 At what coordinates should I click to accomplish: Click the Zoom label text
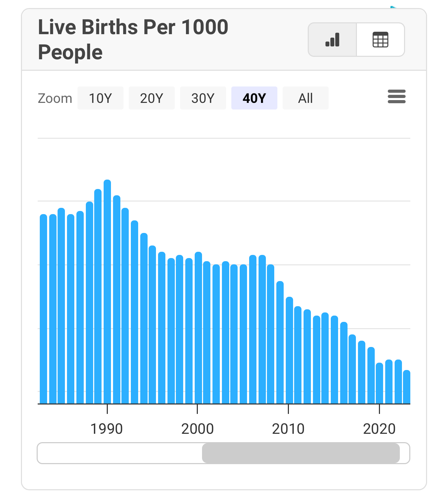(55, 98)
